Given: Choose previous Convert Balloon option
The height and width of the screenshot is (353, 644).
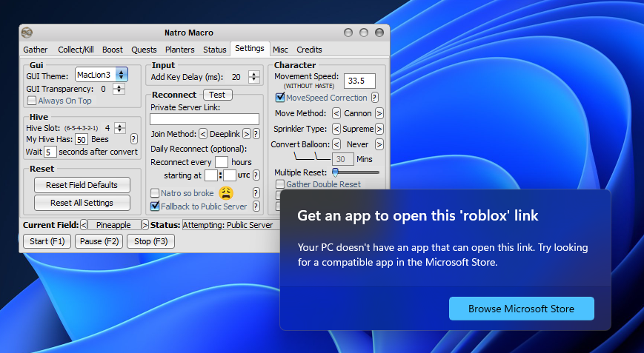Looking at the screenshot, I should click(336, 144).
